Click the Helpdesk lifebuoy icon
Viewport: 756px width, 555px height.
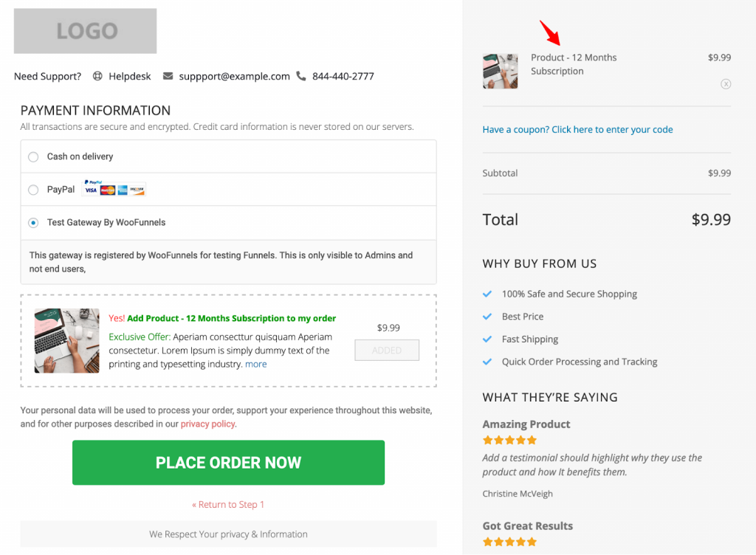97,76
